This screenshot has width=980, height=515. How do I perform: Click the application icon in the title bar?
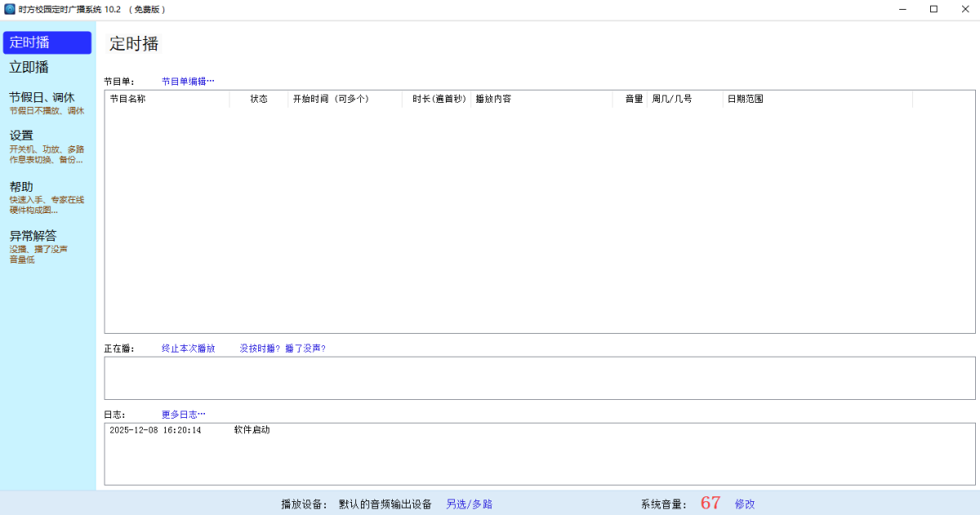click(11, 9)
